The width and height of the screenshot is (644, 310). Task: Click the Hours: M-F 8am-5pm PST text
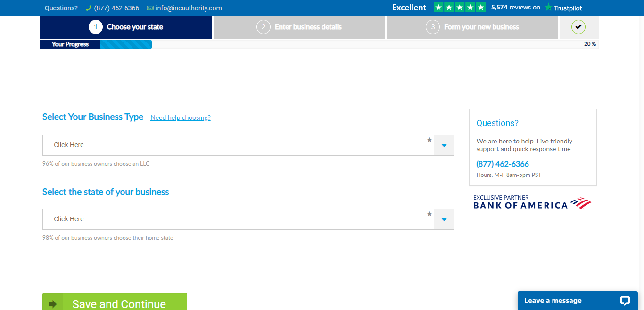point(509,175)
